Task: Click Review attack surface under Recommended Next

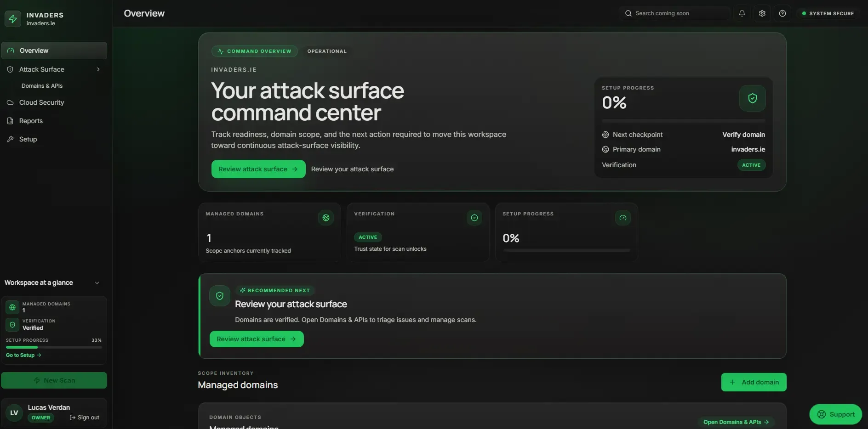Action: 257,339
